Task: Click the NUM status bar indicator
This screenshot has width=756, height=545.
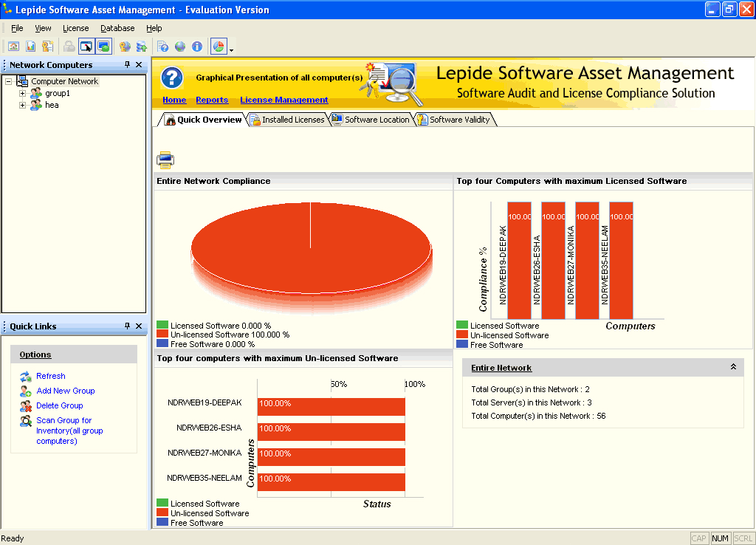Action: pyautogui.click(x=720, y=538)
